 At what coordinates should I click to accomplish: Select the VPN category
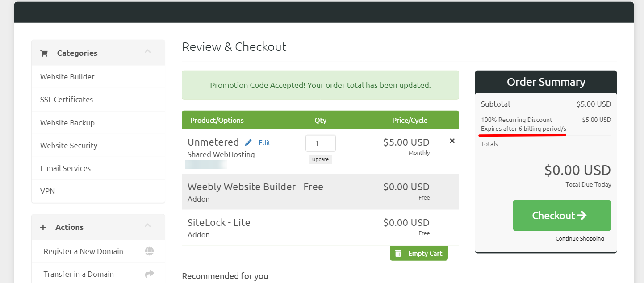coord(47,191)
